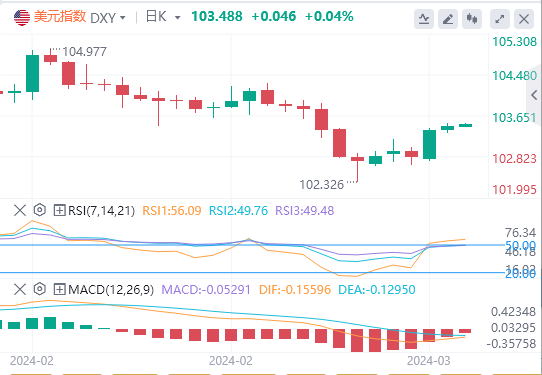Click the percent change +0.04%
The image size is (542, 375).
(329, 16)
